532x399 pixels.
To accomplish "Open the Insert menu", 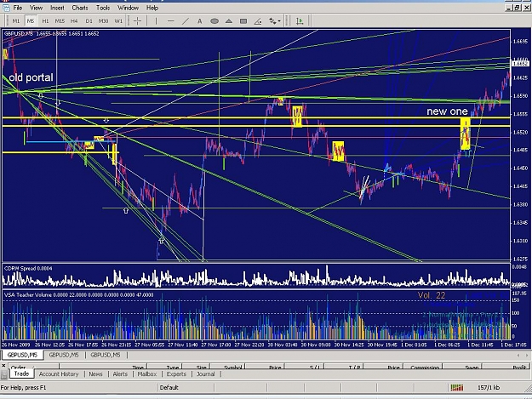I will point(57,8).
